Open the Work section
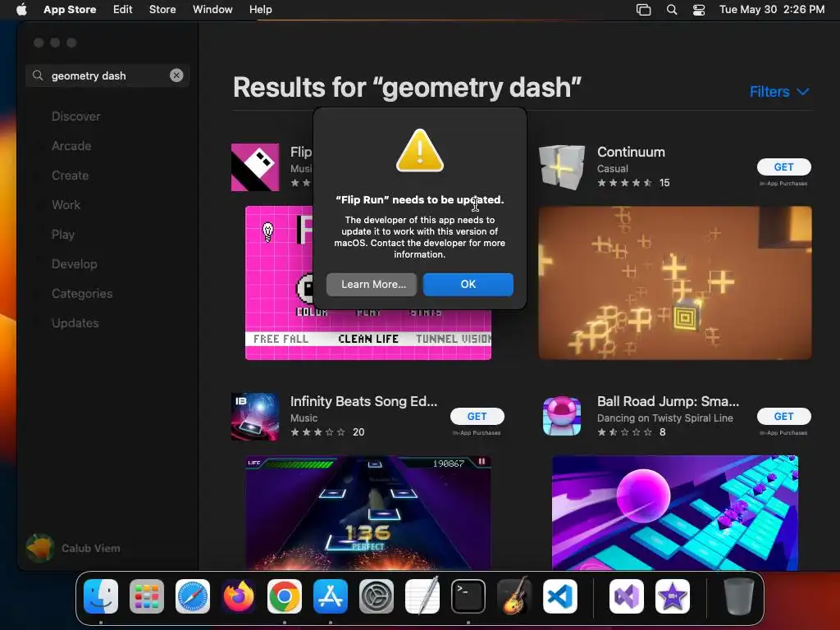The image size is (840, 630). [x=66, y=204]
